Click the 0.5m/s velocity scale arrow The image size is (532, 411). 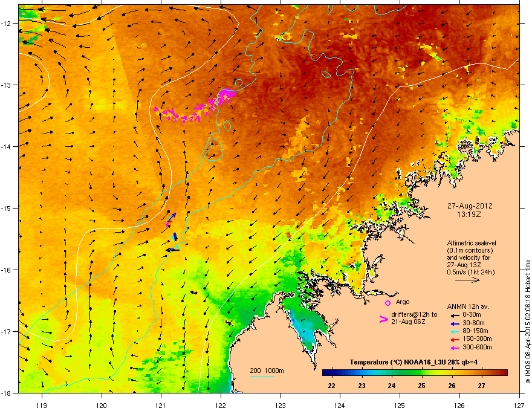click(467, 280)
